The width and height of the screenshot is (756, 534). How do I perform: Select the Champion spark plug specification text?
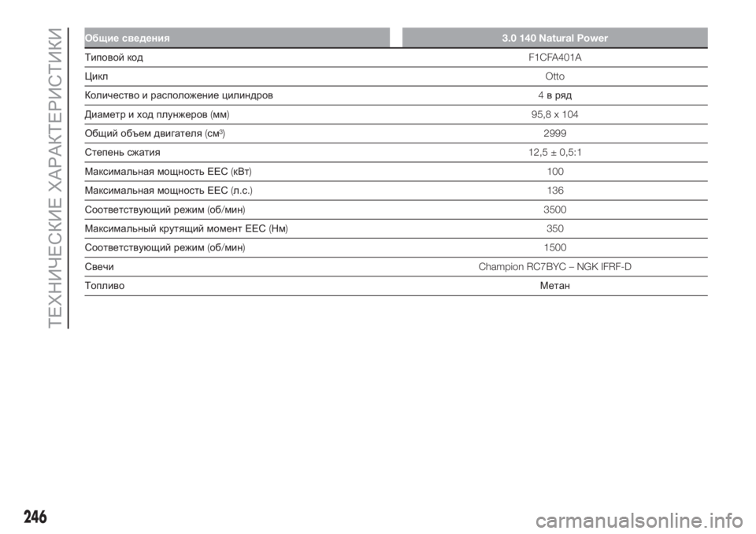[x=555, y=267]
